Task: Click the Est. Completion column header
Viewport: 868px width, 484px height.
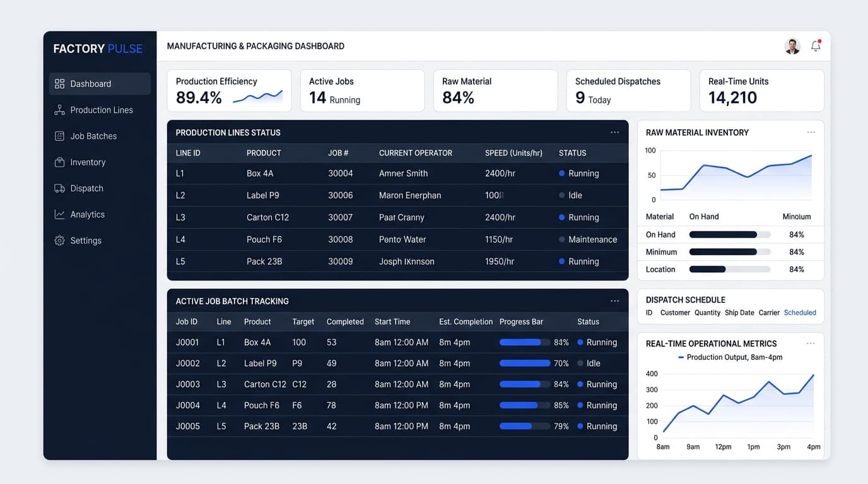Action: point(466,321)
